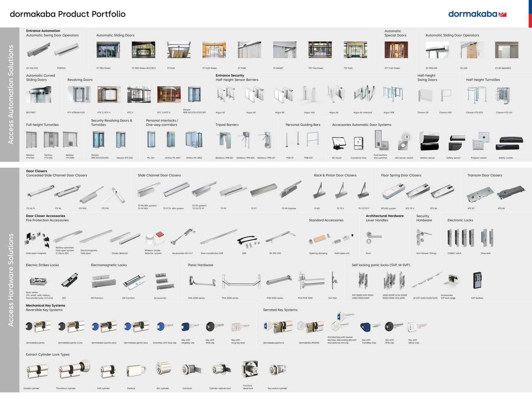Click the 'Revolving Doors' heading
Screen dimensions: 532x399
coord(80,80)
